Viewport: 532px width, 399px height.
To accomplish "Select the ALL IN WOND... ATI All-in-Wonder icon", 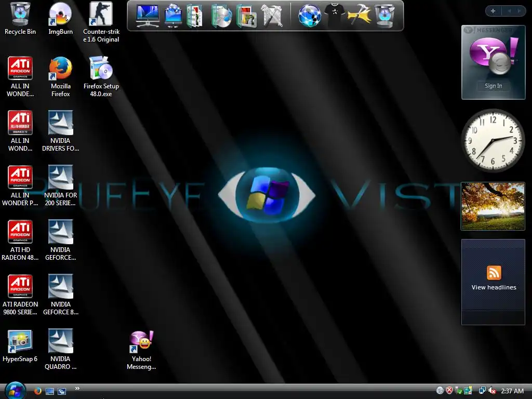I will [x=20, y=131].
